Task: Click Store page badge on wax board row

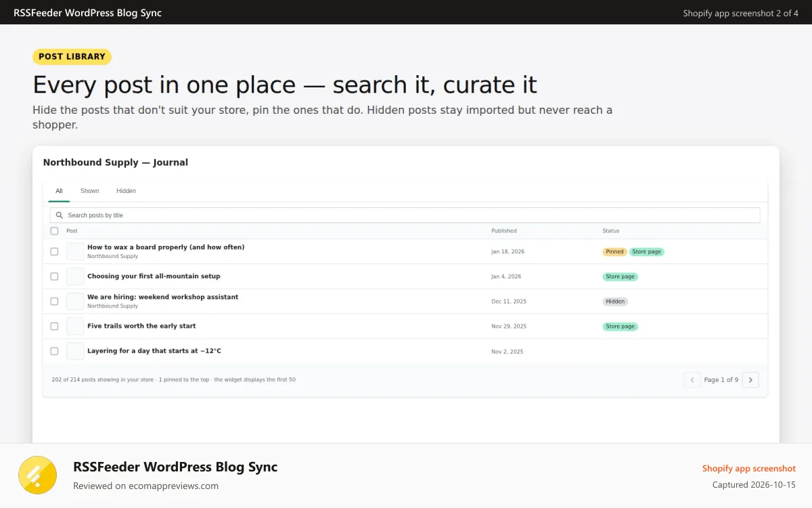Action: [x=647, y=252]
